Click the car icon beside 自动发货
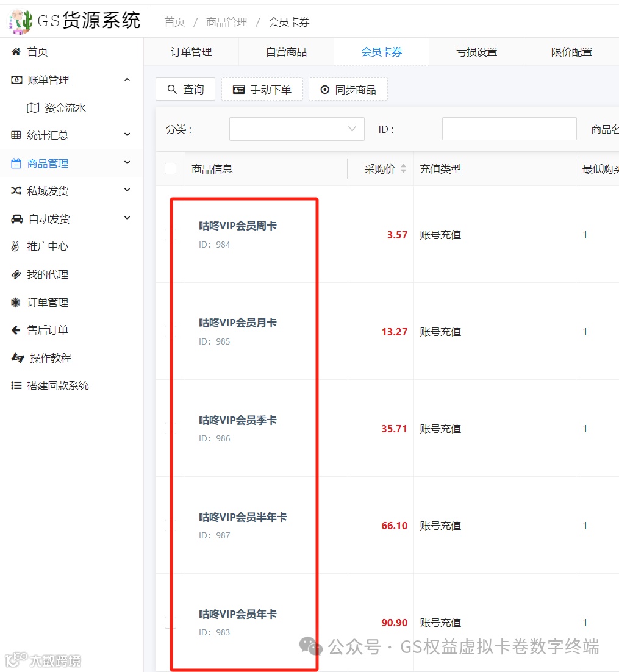The image size is (619, 672). pos(16,219)
